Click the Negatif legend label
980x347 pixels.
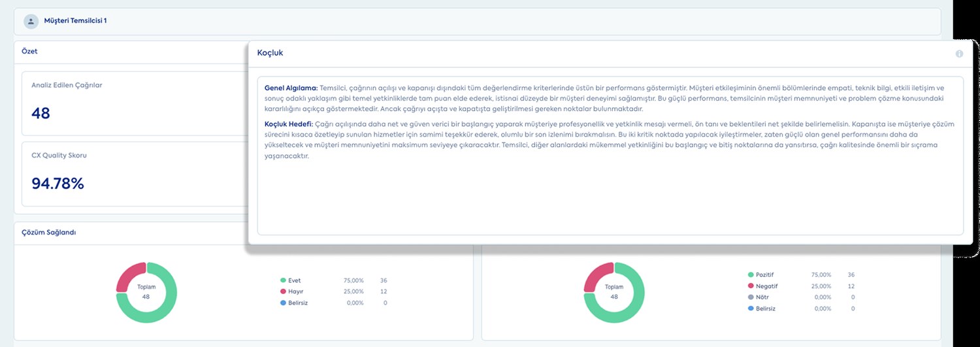pyautogui.click(x=767, y=286)
